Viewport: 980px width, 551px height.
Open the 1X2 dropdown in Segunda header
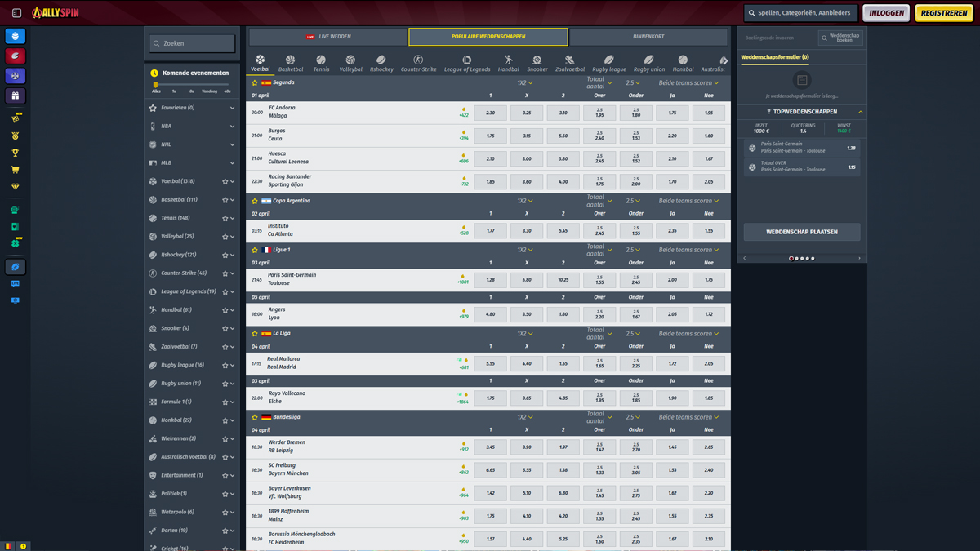525,82
